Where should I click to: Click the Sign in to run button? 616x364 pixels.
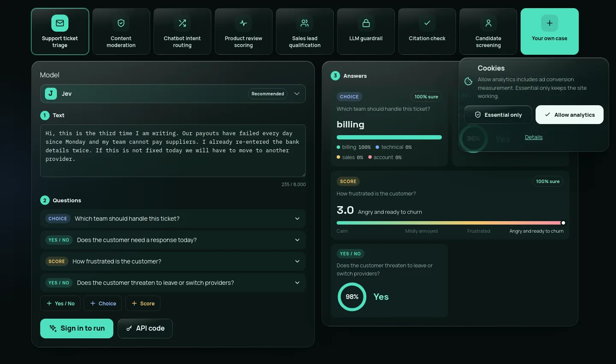pyautogui.click(x=77, y=328)
